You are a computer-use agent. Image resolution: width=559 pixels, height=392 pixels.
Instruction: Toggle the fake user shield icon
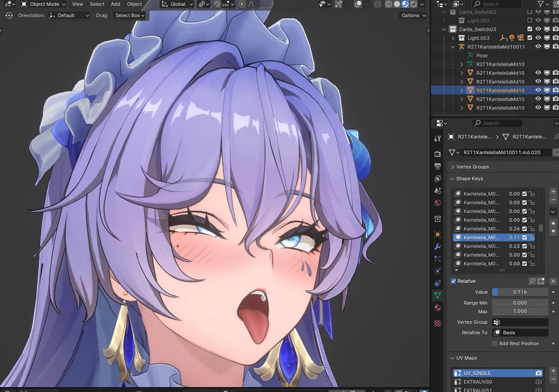(556, 152)
